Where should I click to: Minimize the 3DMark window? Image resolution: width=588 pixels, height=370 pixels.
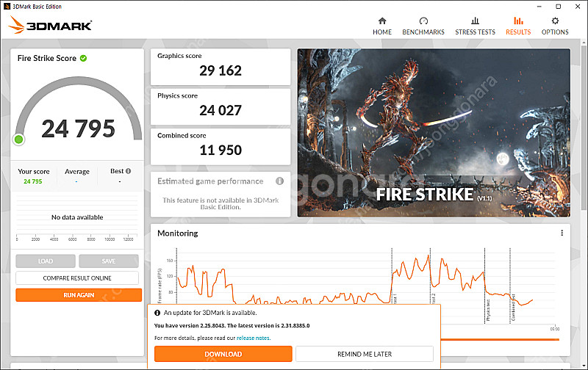tap(539, 7)
